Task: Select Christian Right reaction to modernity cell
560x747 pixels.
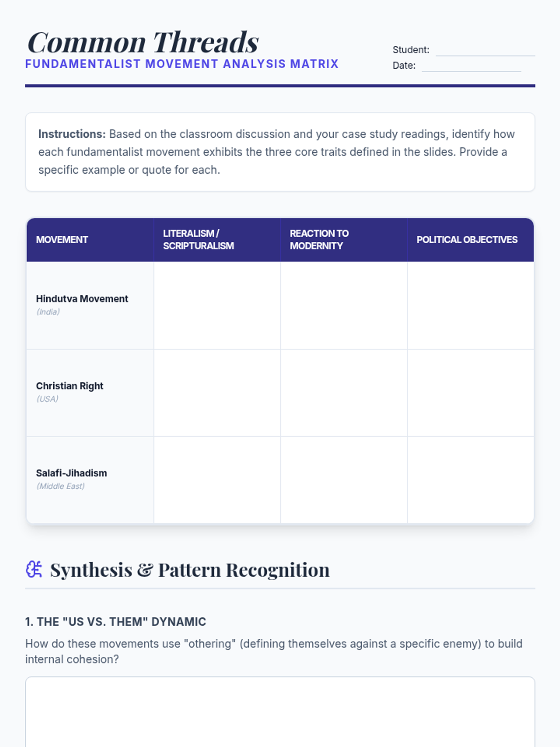Action: (344, 393)
